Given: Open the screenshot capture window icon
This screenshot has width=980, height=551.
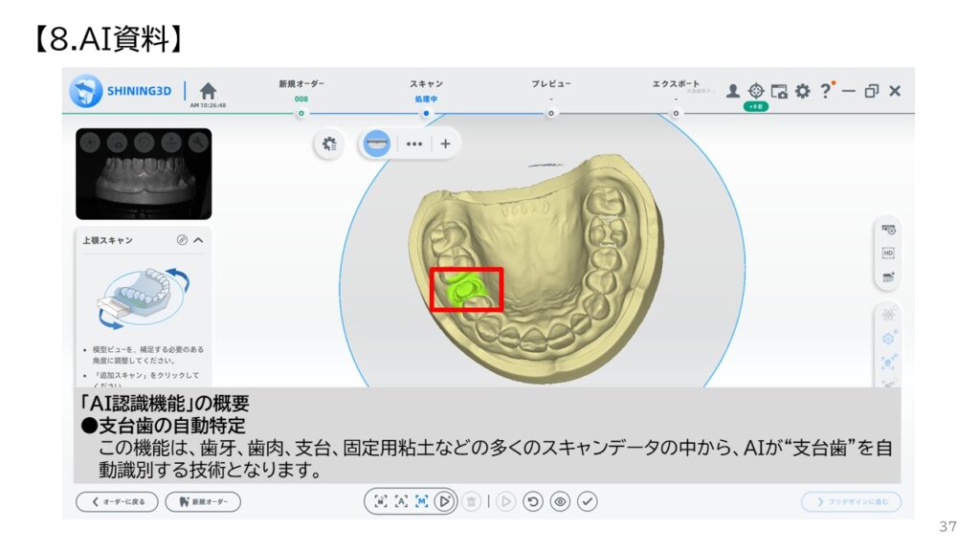Looking at the screenshot, I should coord(779,91).
